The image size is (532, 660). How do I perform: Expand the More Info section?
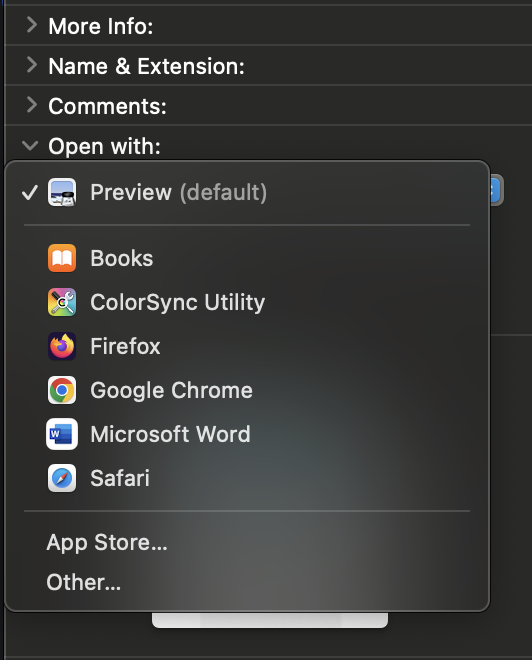tap(32, 25)
